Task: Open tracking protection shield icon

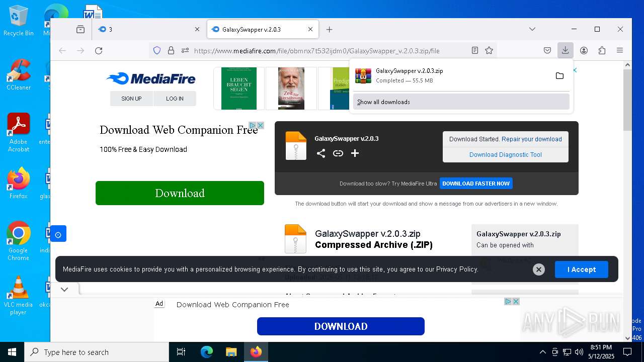Action: tap(157, 50)
